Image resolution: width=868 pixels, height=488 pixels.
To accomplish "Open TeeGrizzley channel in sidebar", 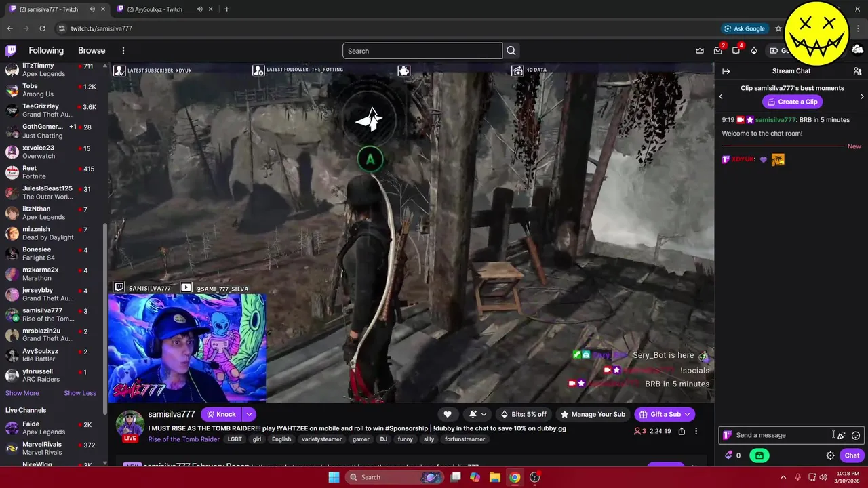I will [53, 110].
